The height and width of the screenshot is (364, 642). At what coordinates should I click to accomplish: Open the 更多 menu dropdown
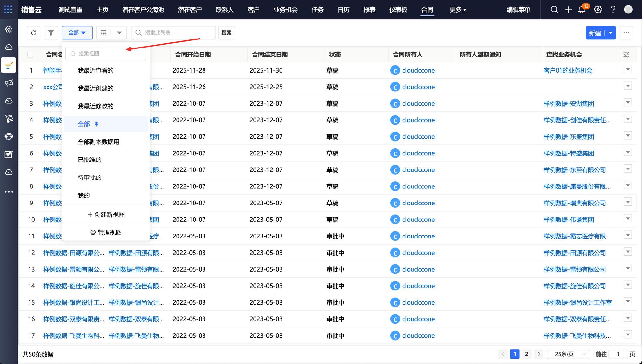pyautogui.click(x=458, y=10)
